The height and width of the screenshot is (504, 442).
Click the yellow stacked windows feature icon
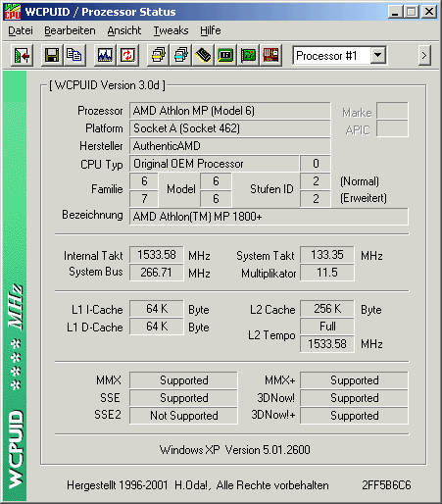159,55
